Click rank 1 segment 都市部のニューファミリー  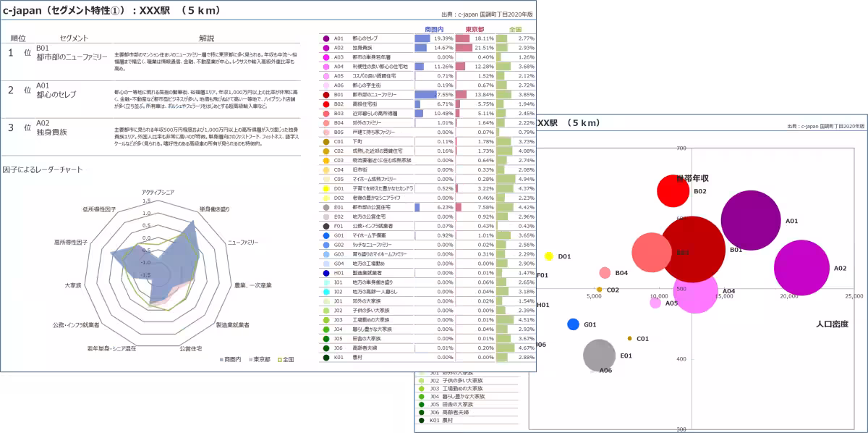72,56
